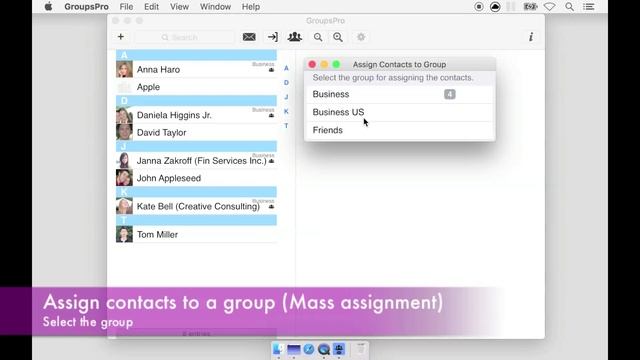Select contact Janna Zakroff
Screen dimensions: 640x360
[196, 161]
